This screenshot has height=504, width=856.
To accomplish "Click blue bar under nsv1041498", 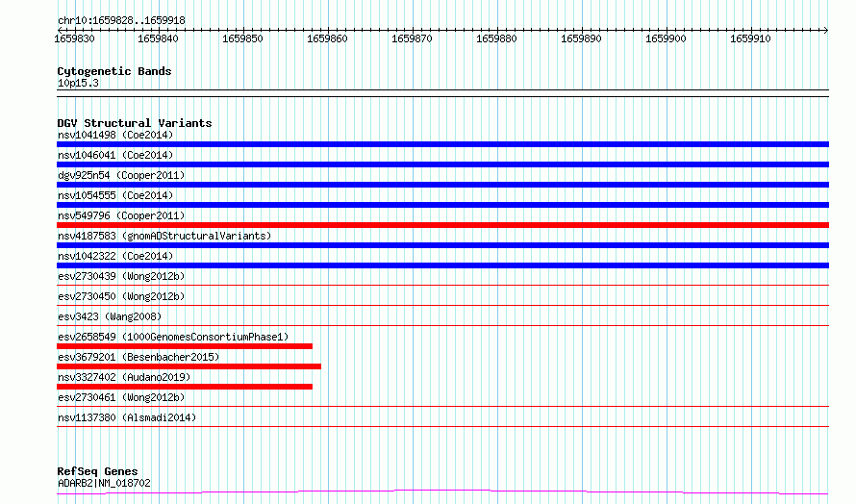I will click(x=442, y=144).
